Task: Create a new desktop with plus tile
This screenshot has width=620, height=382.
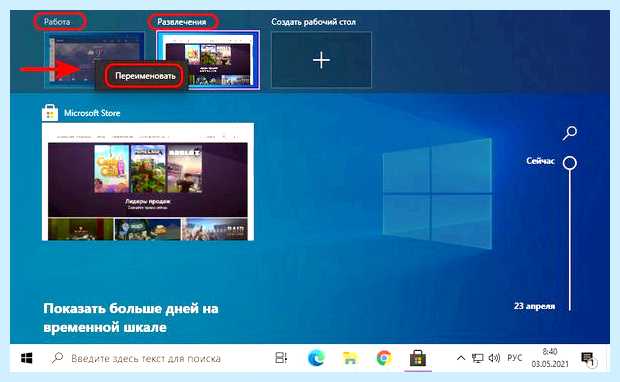Action: point(321,60)
